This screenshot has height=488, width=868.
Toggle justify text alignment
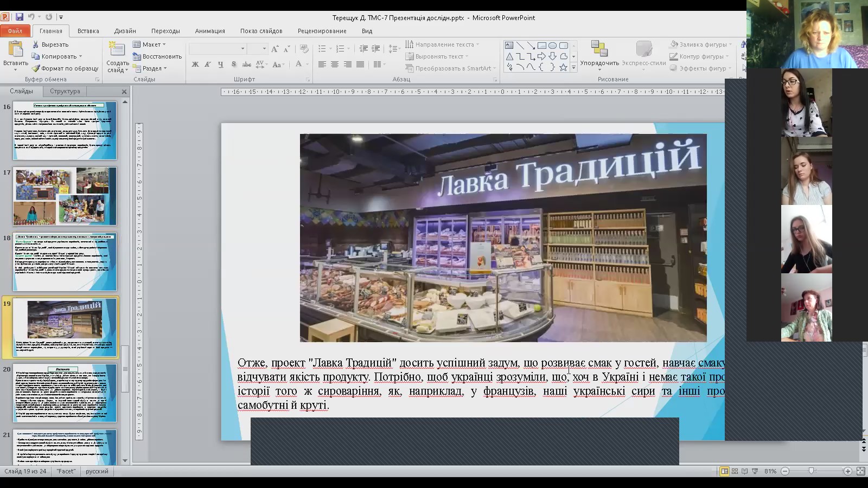[x=360, y=64]
